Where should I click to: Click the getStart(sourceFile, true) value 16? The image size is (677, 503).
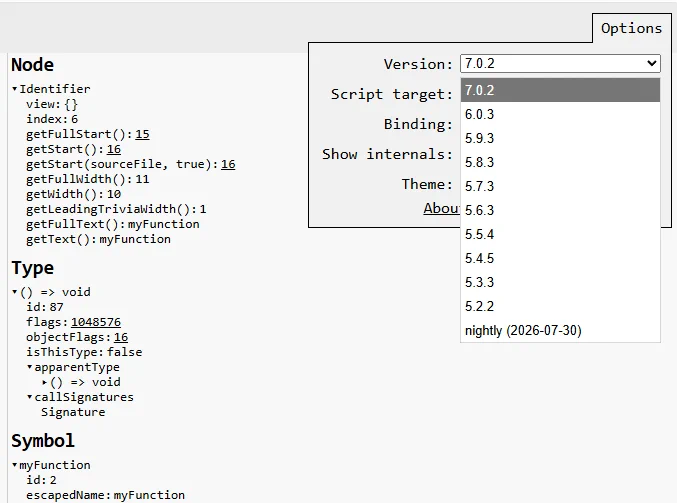coord(228,164)
